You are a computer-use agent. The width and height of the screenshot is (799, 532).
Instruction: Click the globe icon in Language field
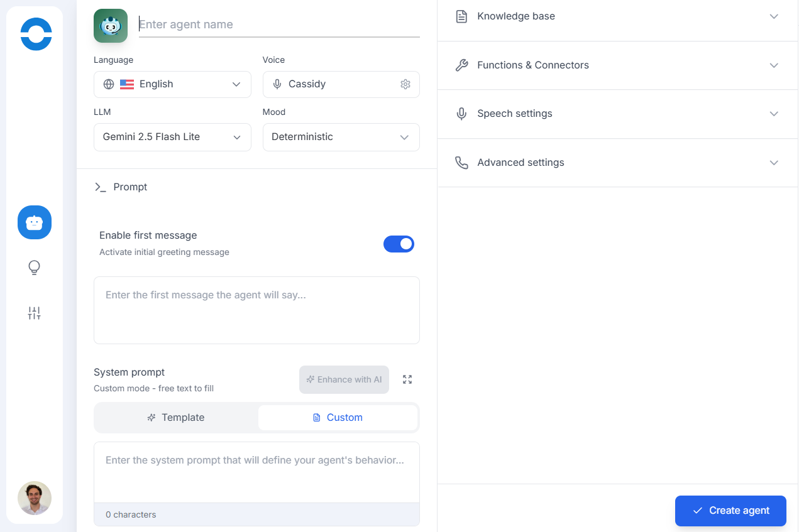[109, 84]
